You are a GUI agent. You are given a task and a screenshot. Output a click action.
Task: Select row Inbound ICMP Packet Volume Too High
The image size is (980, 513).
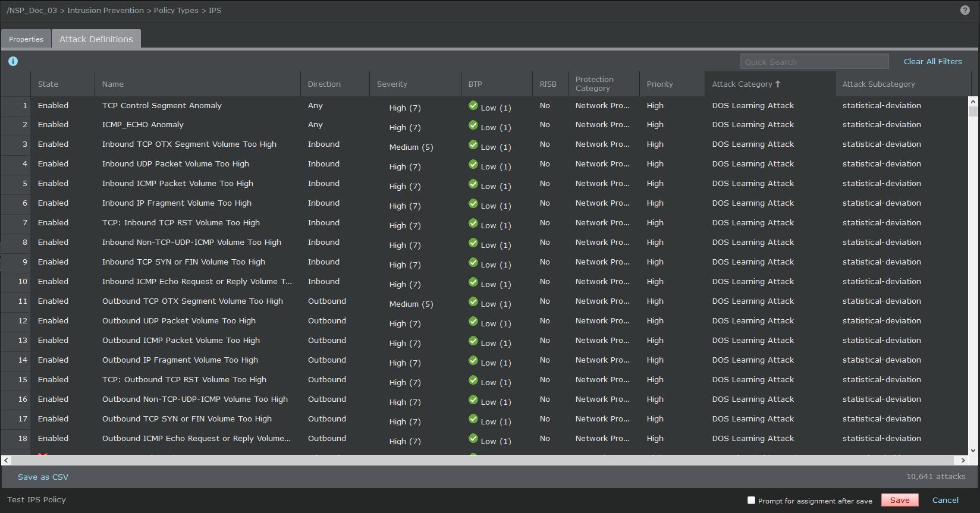click(x=485, y=184)
